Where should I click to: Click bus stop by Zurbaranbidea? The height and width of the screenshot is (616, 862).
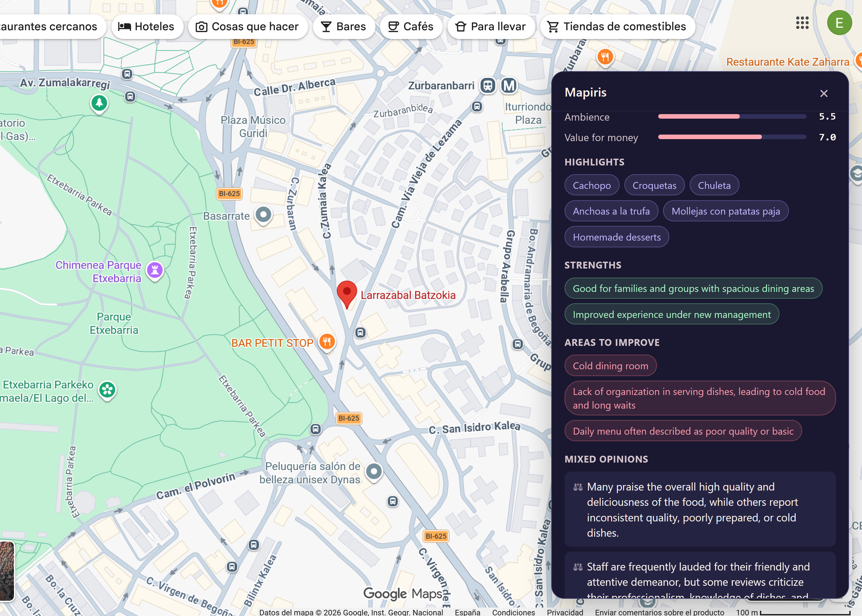477,107
